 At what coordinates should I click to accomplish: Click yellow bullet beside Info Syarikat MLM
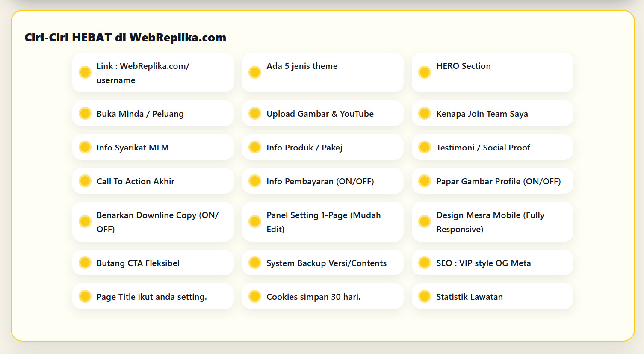[x=85, y=147]
